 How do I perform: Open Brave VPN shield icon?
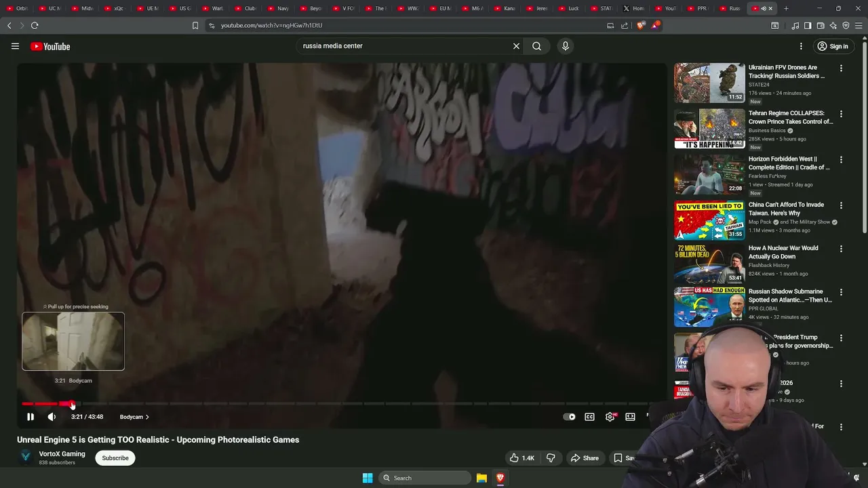point(846,25)
